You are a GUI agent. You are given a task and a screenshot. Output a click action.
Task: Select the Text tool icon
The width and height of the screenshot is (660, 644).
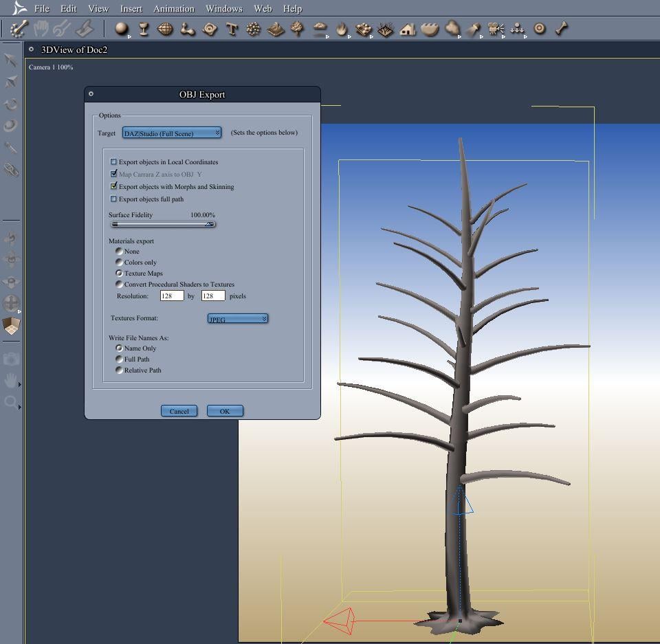pyautogui.click(x=232, y=29)
